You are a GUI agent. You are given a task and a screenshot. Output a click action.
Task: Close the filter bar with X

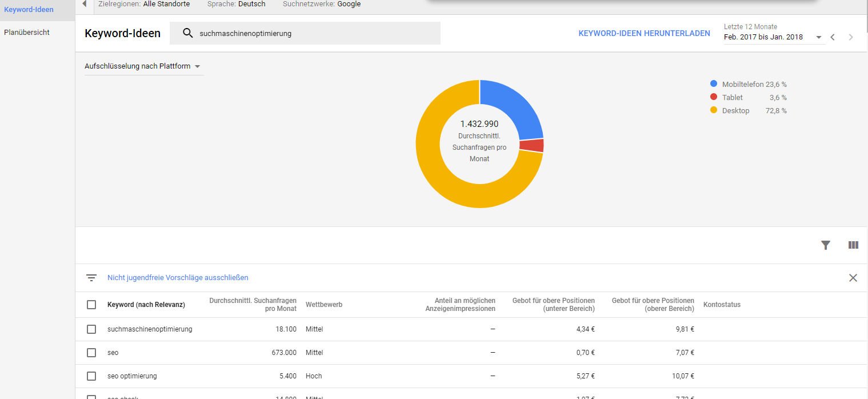[853, 278]
